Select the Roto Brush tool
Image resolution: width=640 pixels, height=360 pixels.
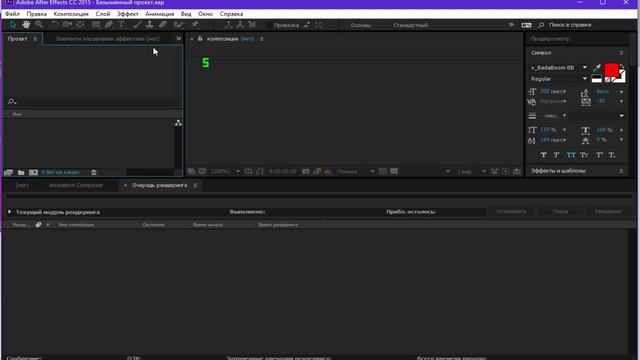pyautogui.click(x=178, y=25)
